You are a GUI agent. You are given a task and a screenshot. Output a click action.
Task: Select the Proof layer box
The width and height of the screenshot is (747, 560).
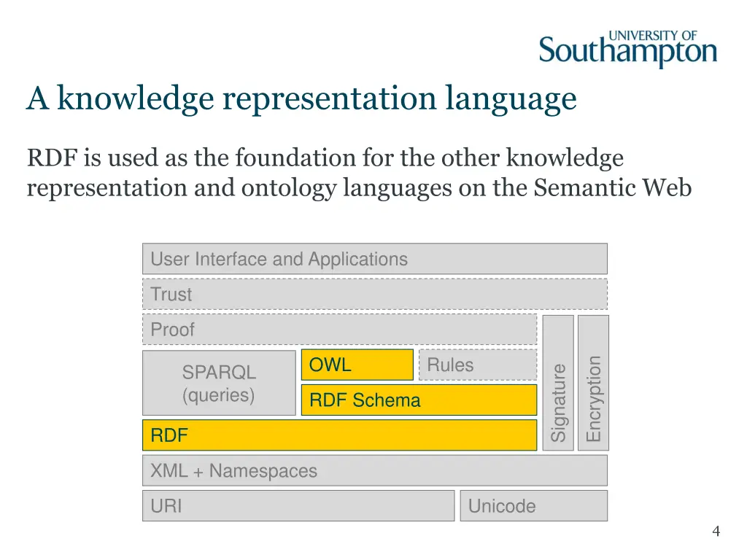(x=339, y=330)
